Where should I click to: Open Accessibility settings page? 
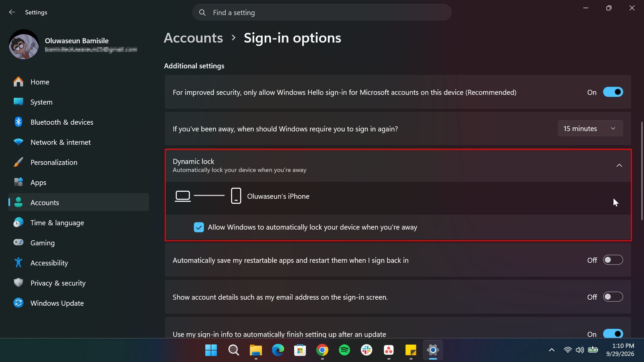click(78, 263)
